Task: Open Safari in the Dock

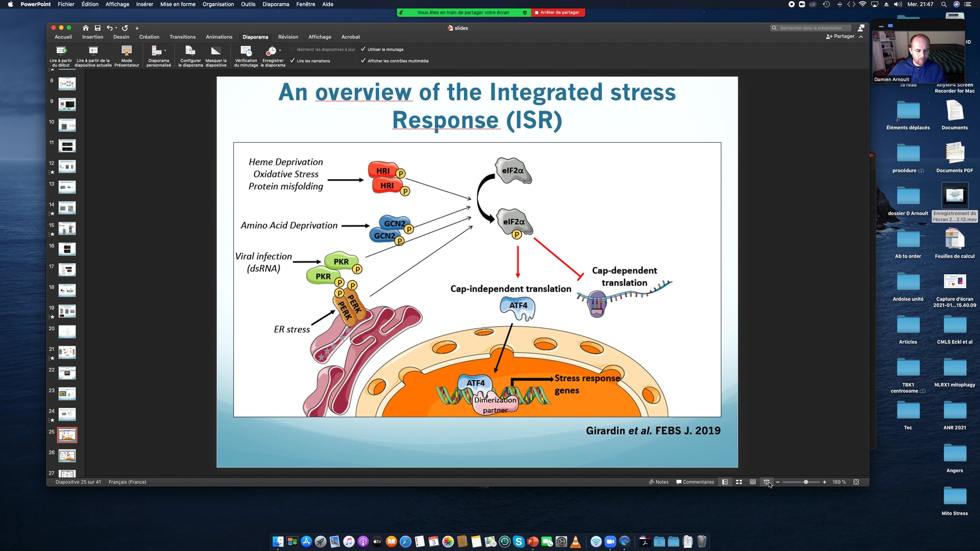Action: coord(405,542)
